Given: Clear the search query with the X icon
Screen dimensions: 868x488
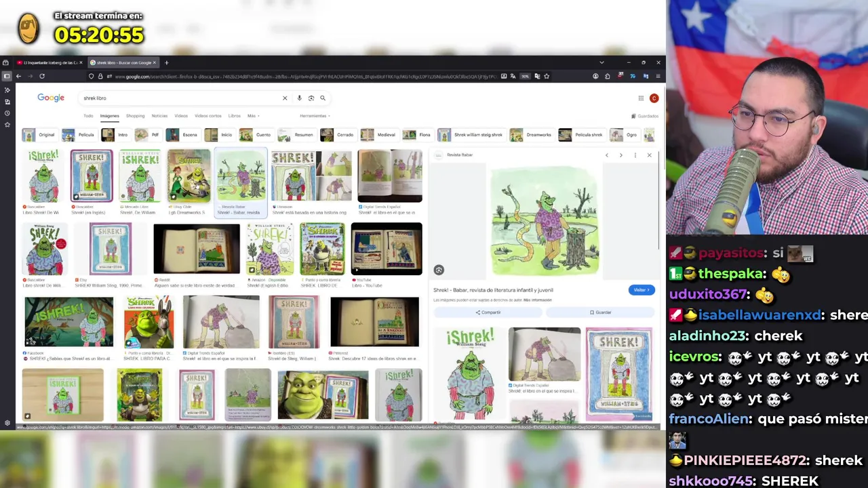Looking at the screenshot, I should pyautogui.click(x=285, y=98).
